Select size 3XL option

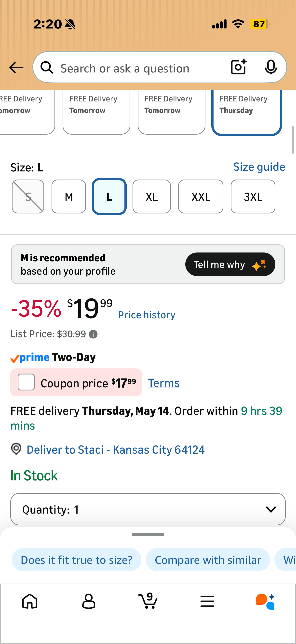click(253, 196)
